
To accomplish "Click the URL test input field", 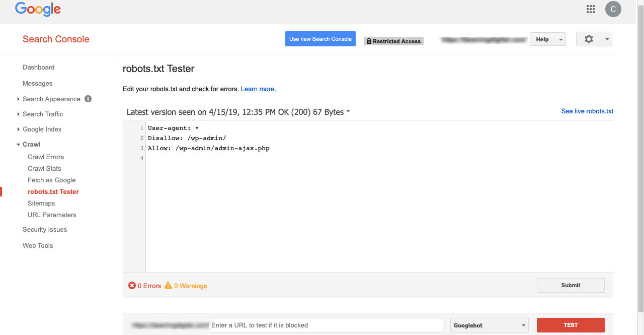I will click(327, 325).
